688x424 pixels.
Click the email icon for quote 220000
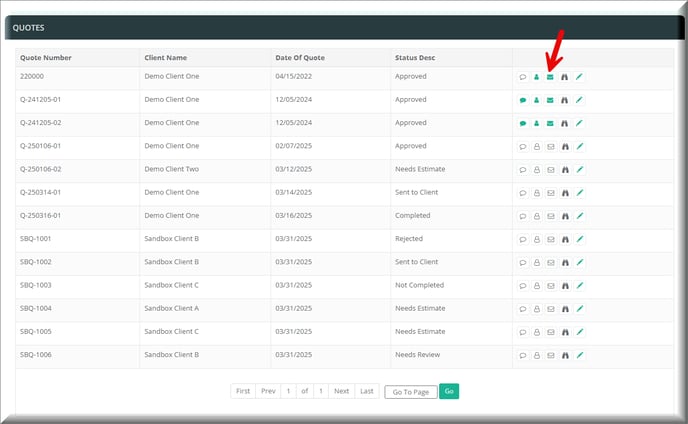[x=550, y=77]
